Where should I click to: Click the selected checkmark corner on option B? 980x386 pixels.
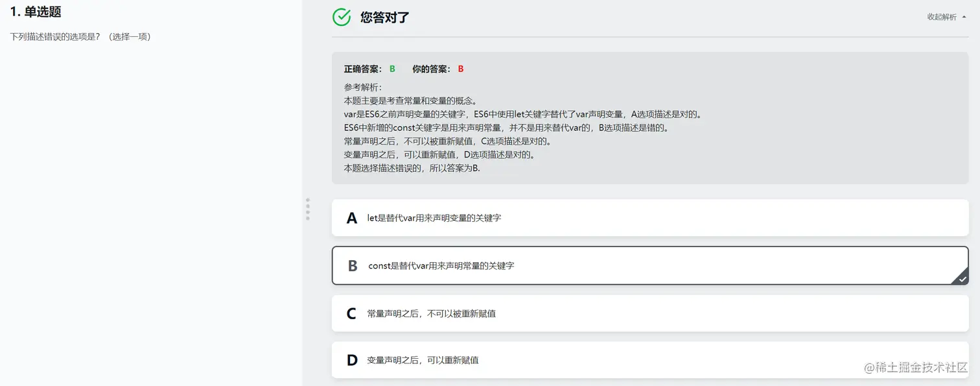pyautogui.click(x=962, y=278)
